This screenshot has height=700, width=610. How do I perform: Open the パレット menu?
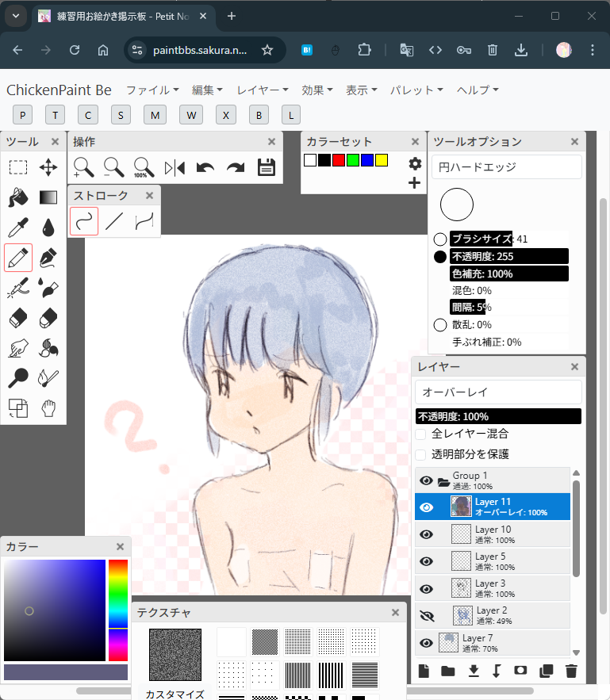416,90
